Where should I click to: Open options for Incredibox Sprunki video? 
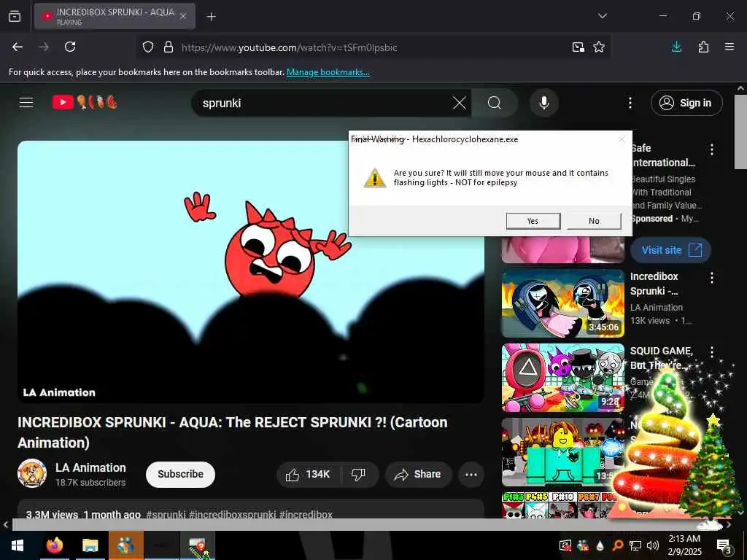coord(712,278)
